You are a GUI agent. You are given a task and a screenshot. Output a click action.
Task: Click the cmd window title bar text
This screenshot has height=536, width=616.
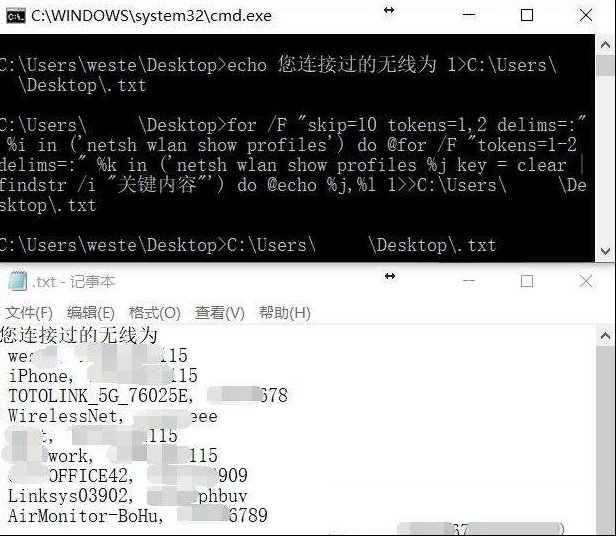[x=151, y=16]
